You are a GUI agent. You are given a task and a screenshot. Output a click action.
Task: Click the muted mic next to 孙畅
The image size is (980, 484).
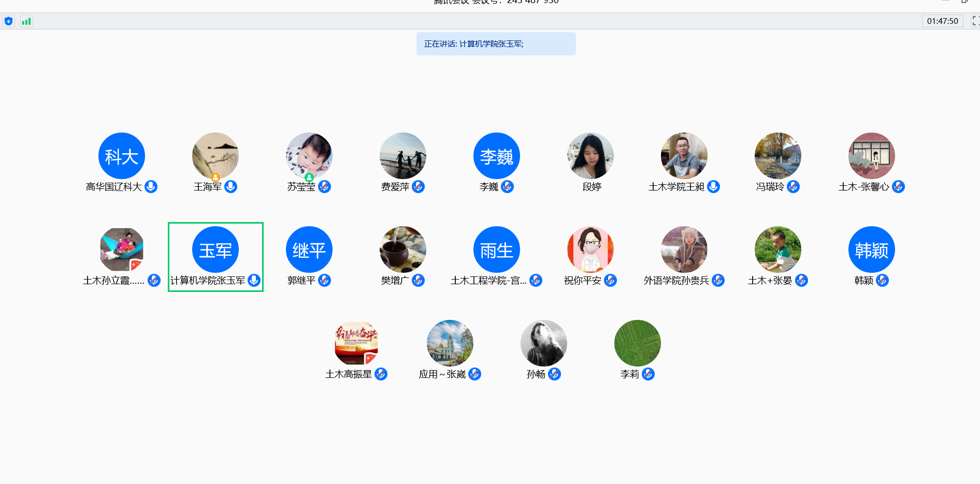[554, 374]
